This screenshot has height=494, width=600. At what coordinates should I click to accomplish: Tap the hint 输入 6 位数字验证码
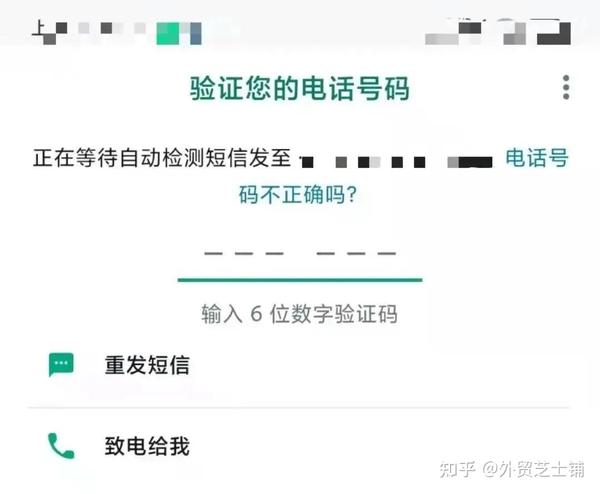click(299, 314)
